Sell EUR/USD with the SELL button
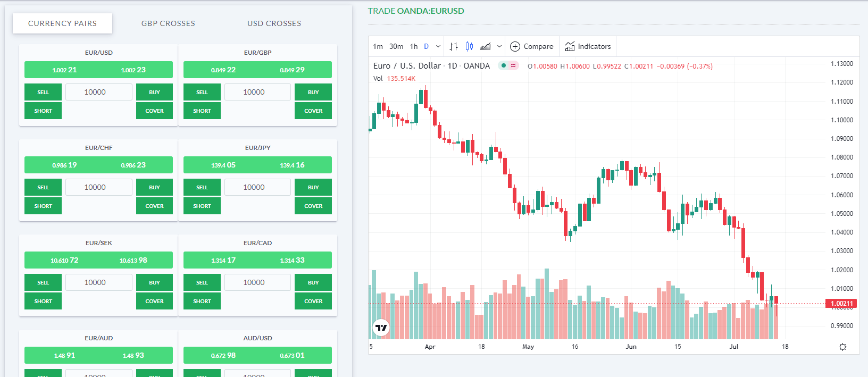The height and width of the screenshot is (377, 868). pos(43,92)
